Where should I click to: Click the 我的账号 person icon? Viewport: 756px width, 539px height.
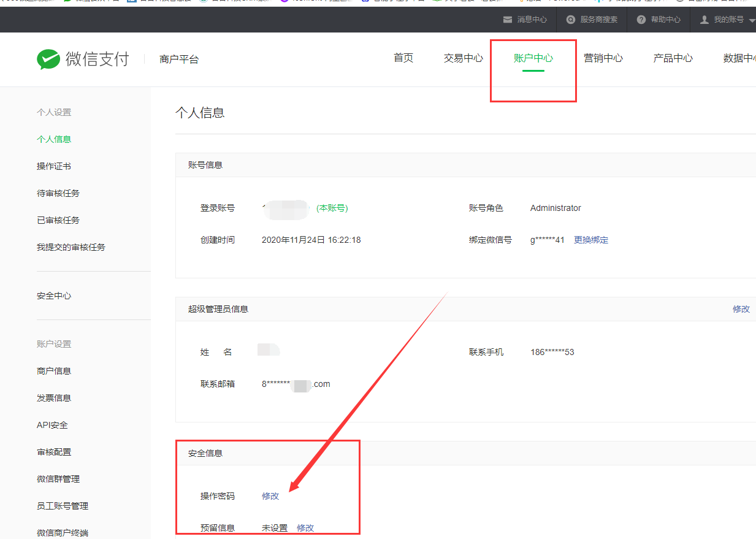point(704,20)
